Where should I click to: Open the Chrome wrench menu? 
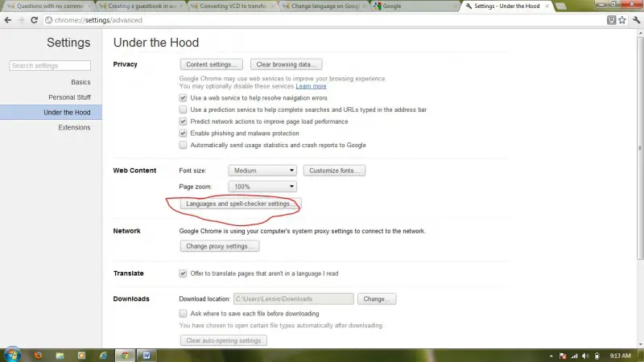tap(636, 19)
